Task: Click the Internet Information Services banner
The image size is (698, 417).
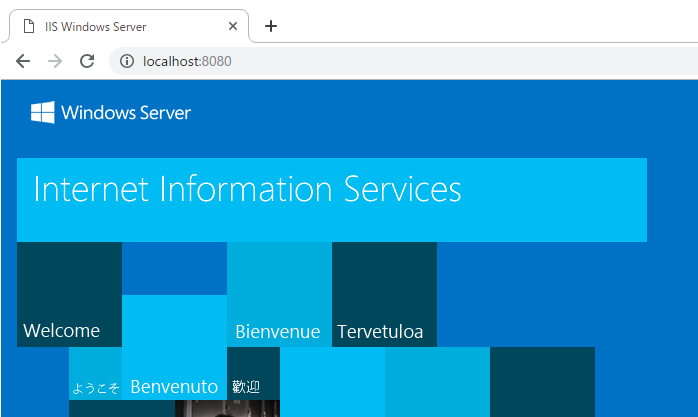Action: (x=332, y=200)
